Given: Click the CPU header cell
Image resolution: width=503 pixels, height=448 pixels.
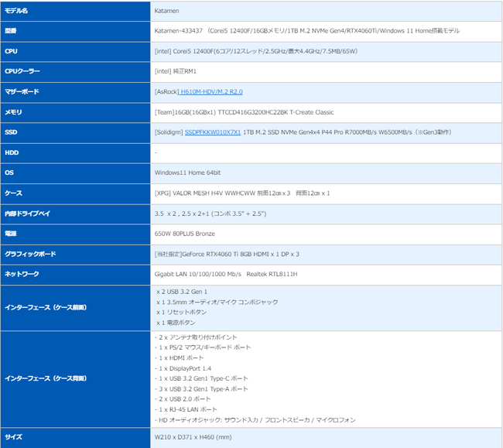Looking at the screenshot, I should coord(75,51).
